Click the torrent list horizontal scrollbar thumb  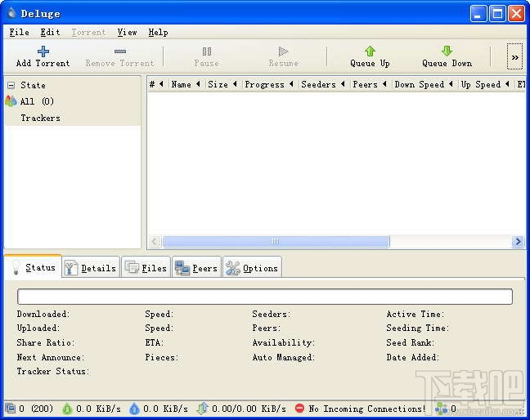click(x=276, y=241)
